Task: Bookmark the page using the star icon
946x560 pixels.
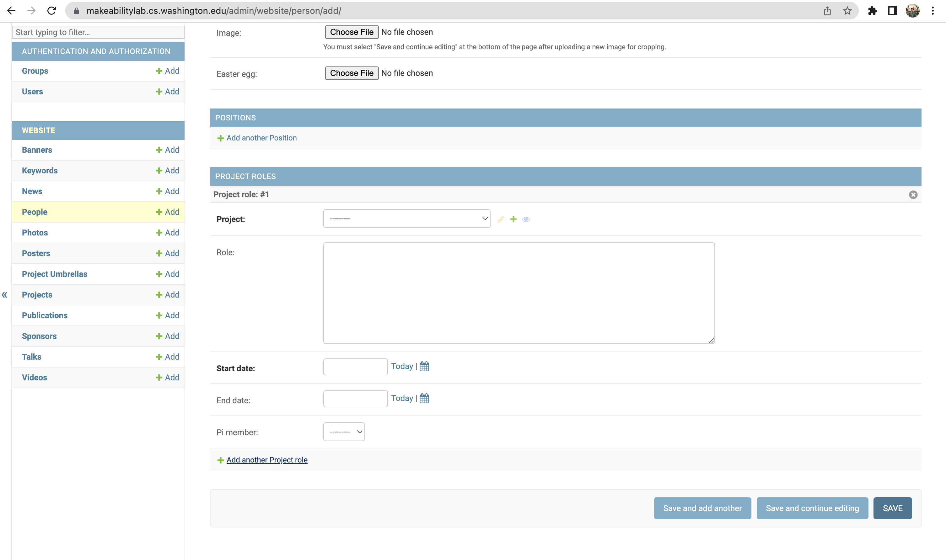Action: [x=848, y=10]
